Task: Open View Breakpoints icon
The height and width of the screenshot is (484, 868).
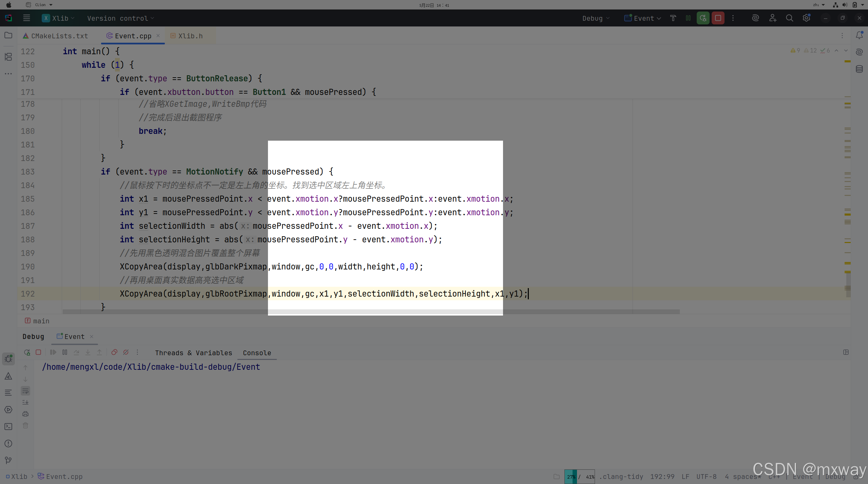Action: (114, 352)
